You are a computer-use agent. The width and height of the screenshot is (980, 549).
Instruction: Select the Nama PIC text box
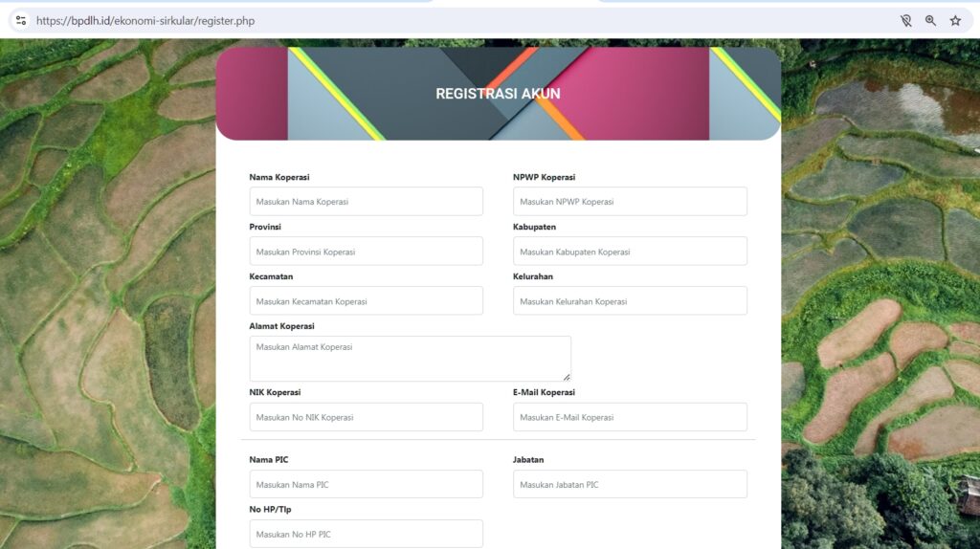tap(366, 485)
